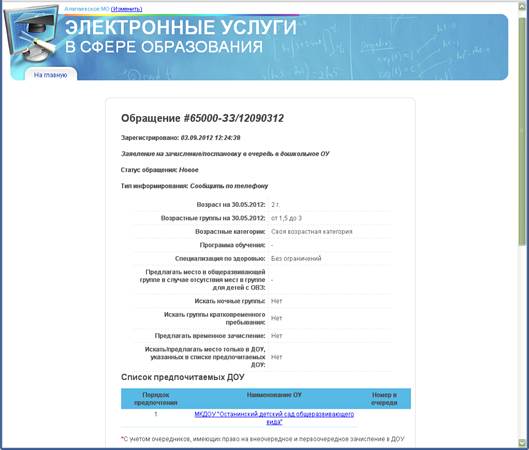Click 'Список предпочитаемых ДОУ' heading
This screenshot has height=450, width=529.
point(183,377)
